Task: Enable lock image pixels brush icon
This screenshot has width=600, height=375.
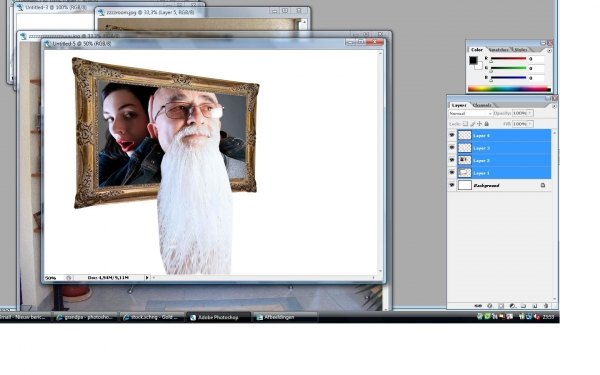Action: click(x=473, y=124)
